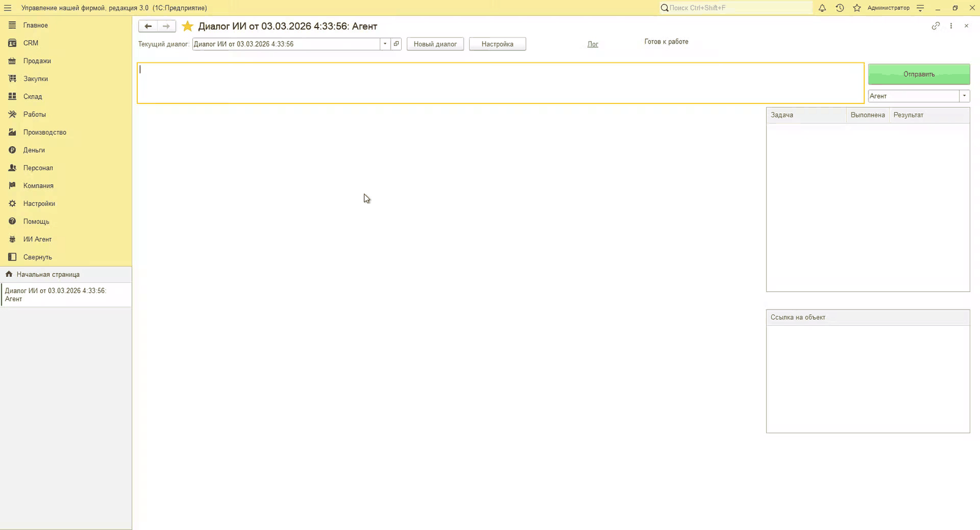Screen dimensions: 980x530
Task: Click the ИИ Агент robot icon
Action: [x=12, y=239]
